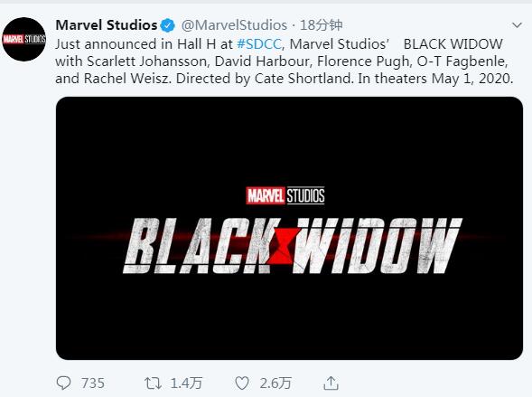The width and height of the screenshot is (532, 397).
Task: Click the Marvel Studios profile avatar
Action: click(x=24, y=39)
